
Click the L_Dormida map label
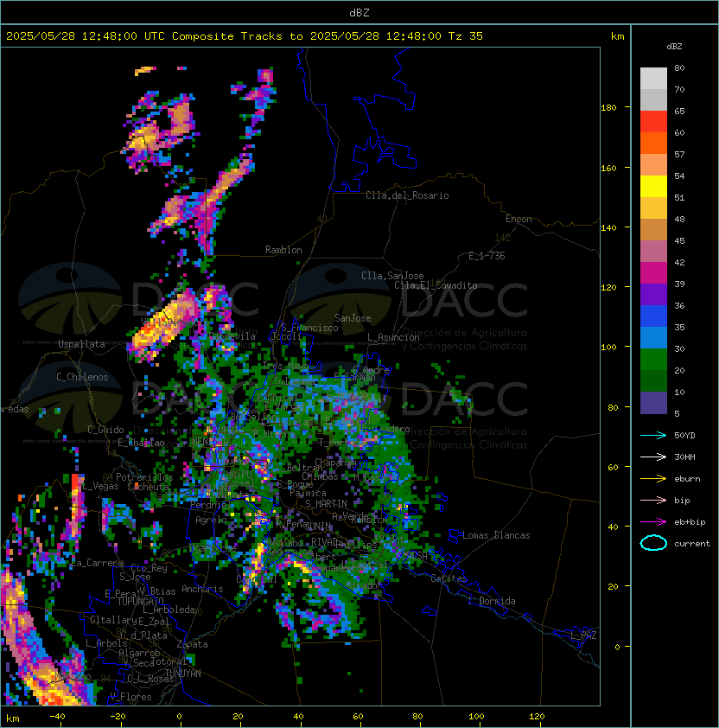tap(492, 601)
